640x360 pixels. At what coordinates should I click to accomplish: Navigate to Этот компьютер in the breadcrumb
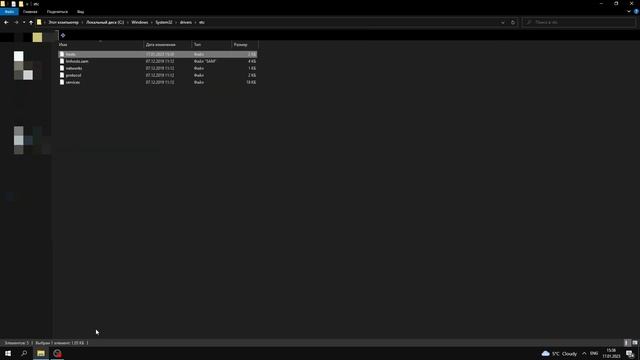click(x=63, y=22)
